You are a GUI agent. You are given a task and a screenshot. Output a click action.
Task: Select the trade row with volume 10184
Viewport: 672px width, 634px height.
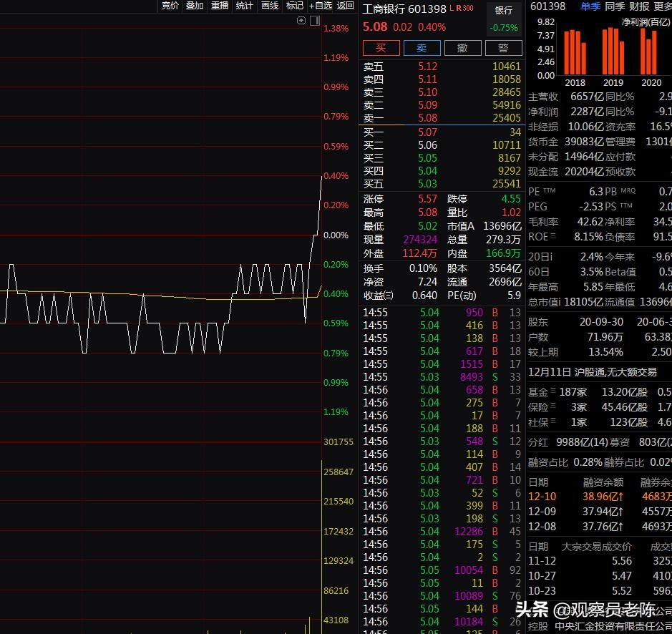coord(442,622)
